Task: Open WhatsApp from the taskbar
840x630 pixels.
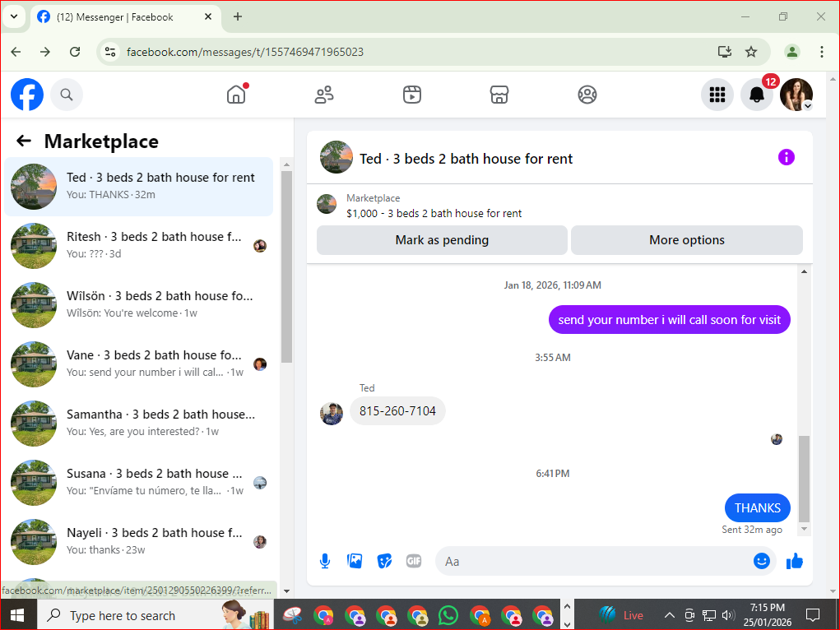Action: pyautogui.click(x=448, y=615)
